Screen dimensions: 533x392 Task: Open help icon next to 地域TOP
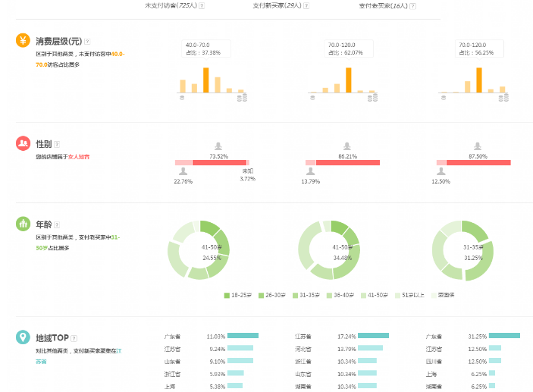(x=74, y=338)
